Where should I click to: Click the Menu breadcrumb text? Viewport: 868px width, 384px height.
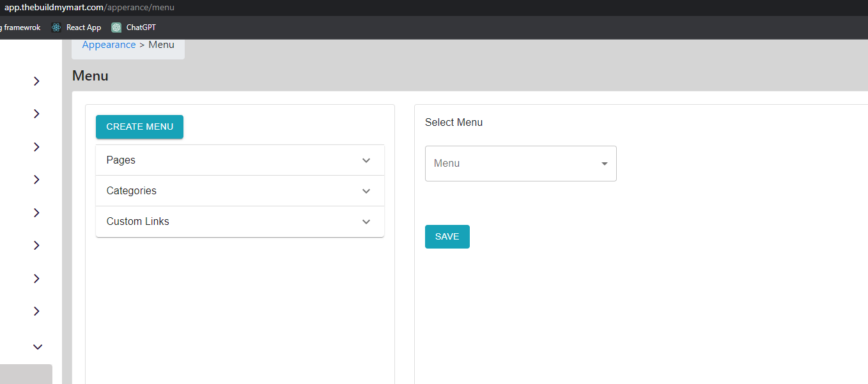click(x=161, y=45)
